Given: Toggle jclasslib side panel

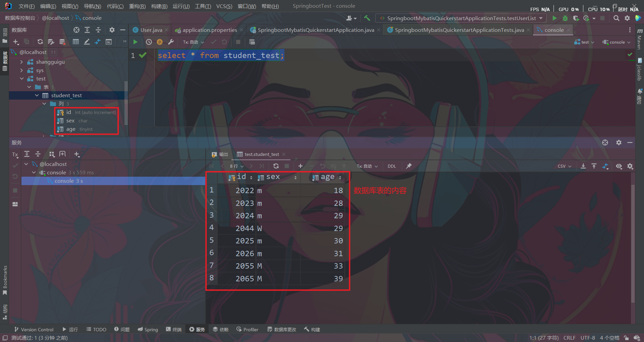Looking at the screenshot, I should [640, 70].
